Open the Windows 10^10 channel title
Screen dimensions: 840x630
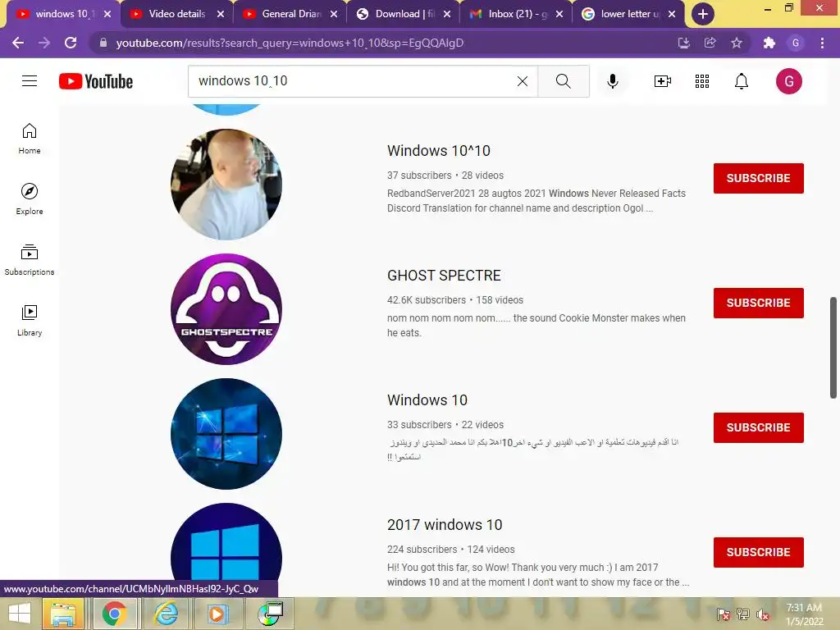439,151
